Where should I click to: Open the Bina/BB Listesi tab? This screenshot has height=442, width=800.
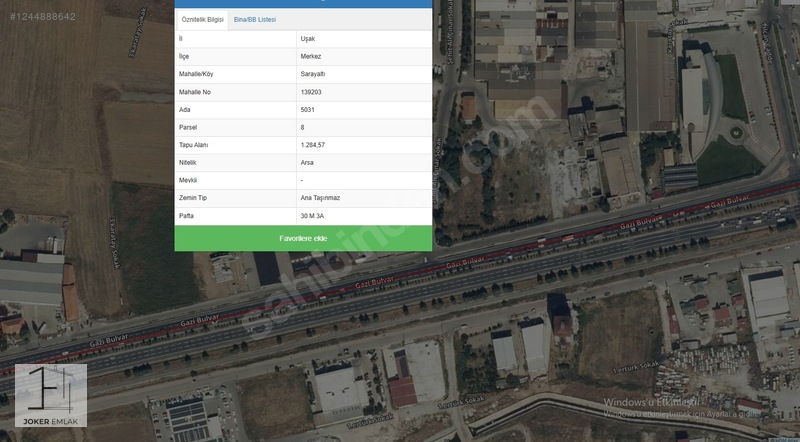[x=255, y=19]
